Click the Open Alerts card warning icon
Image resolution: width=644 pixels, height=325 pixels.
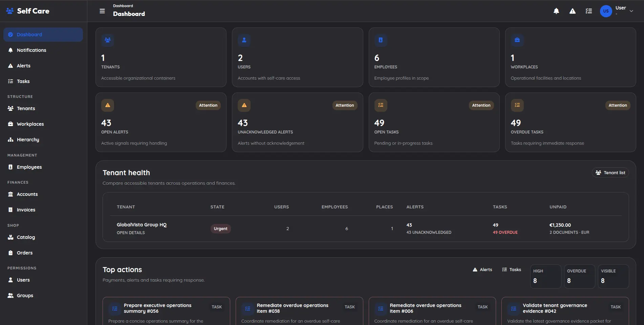pos(108,105)
